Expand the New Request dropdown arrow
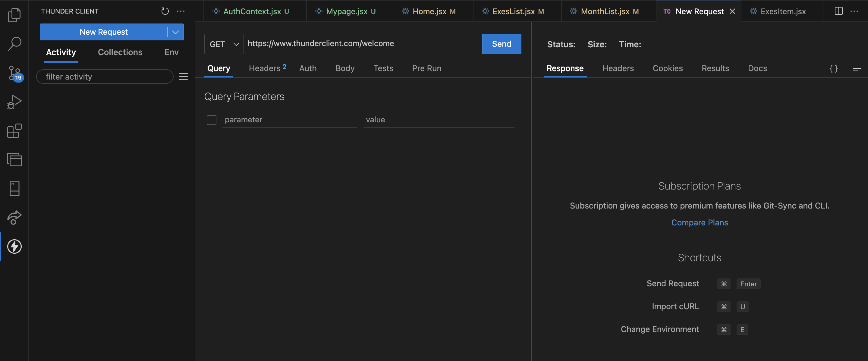 (175, 32)
